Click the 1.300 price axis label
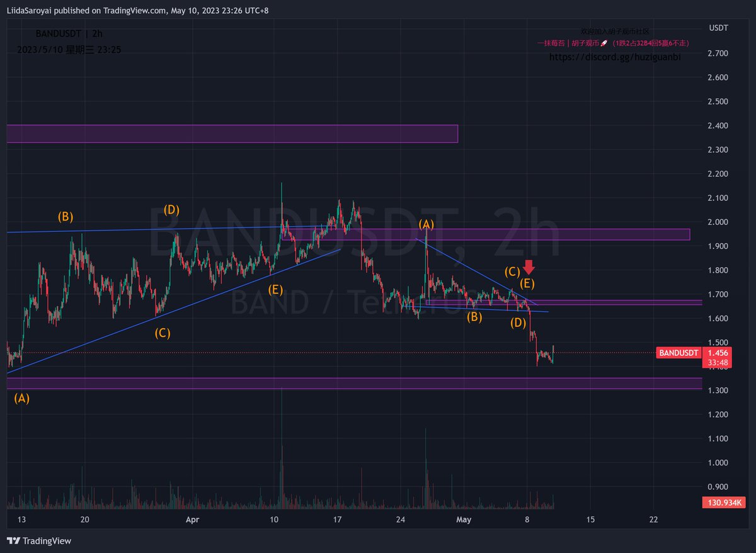 coord(718,391)
